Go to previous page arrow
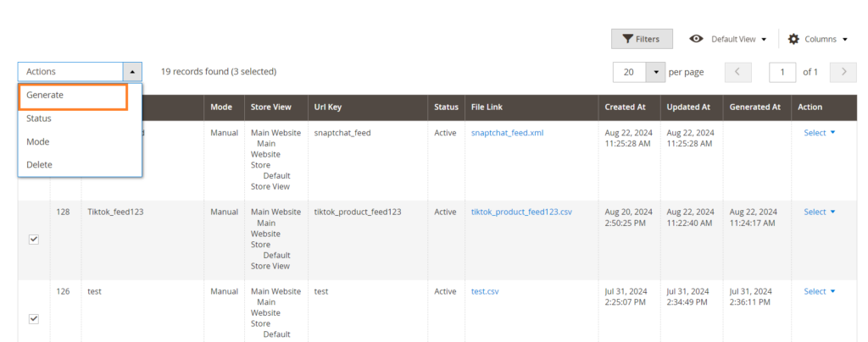The image size is (868, 342). click(x=738, y=72)
